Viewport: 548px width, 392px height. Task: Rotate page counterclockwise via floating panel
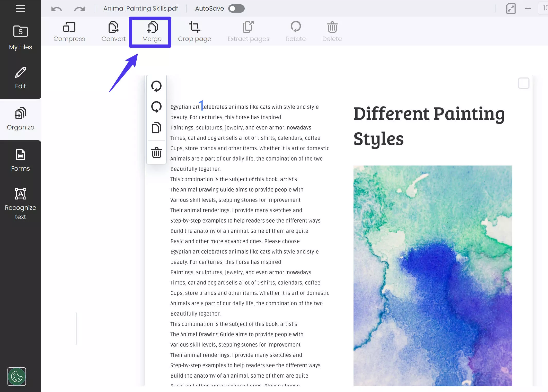156,86
